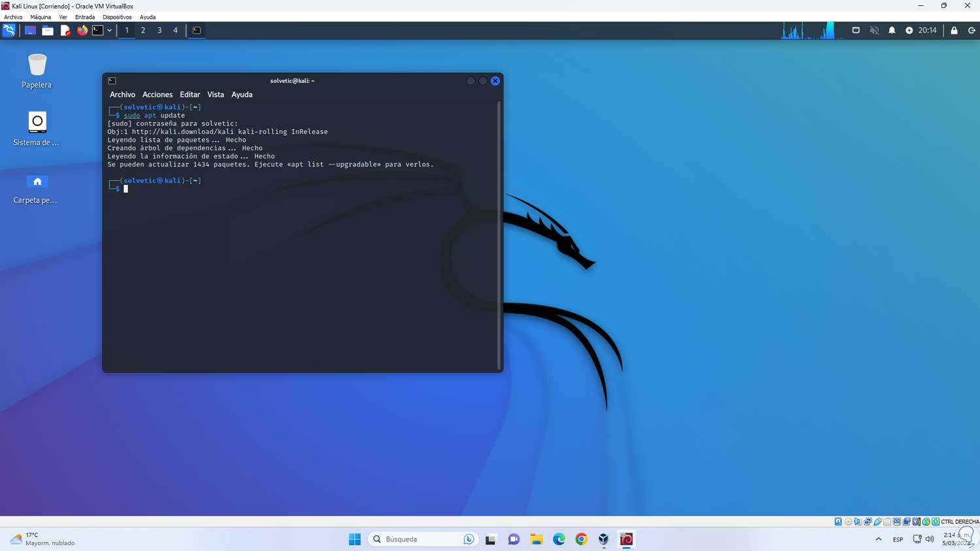Open the Windows Start menu
Image resolution: width=980 pixels, height=551 pixels.
pos(355,539)
